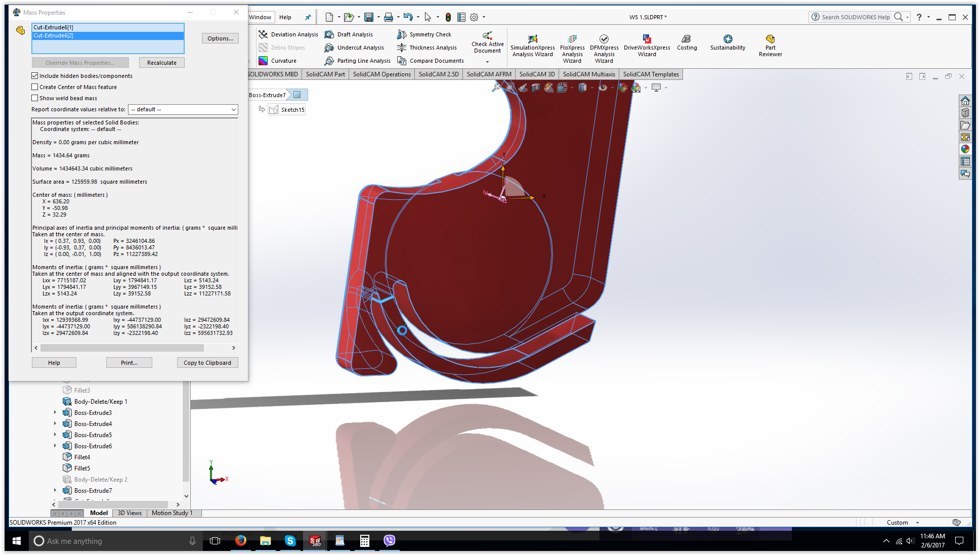Click the Custom units status entry
The image size is (980, 555).
(897, 523)
